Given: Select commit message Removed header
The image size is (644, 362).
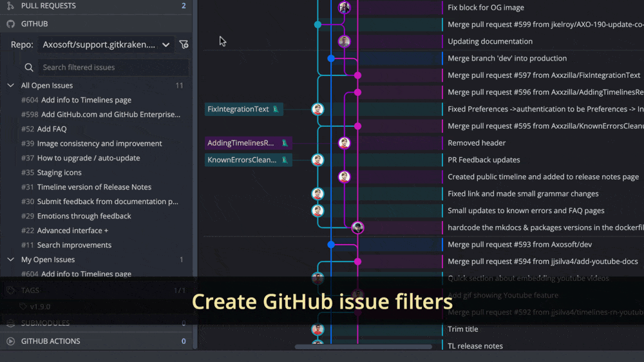Looking at the screenshot, I should pos(477,143).
